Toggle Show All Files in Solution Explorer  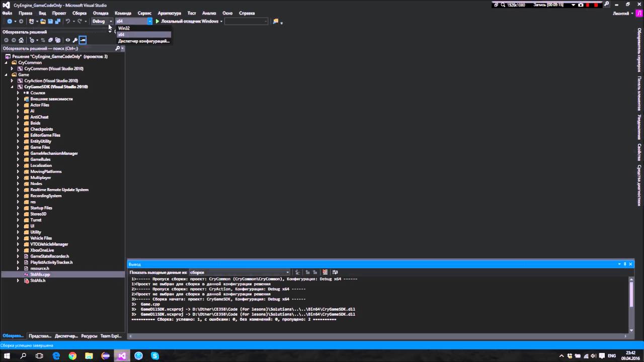(58, 40)
